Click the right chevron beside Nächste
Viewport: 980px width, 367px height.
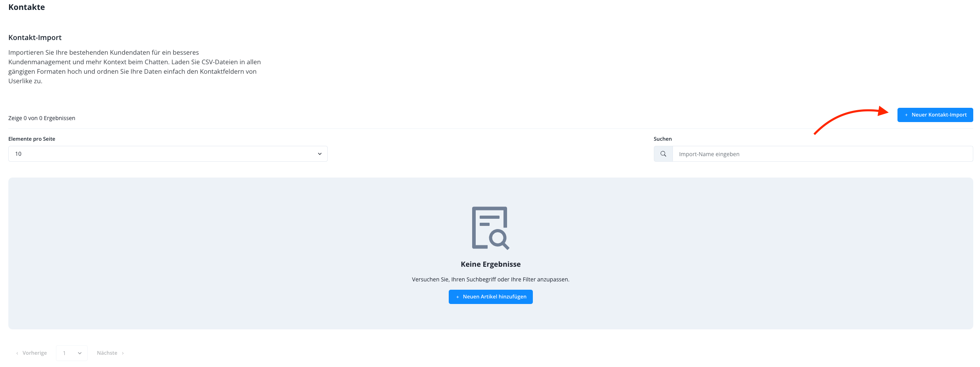[123, 353]
